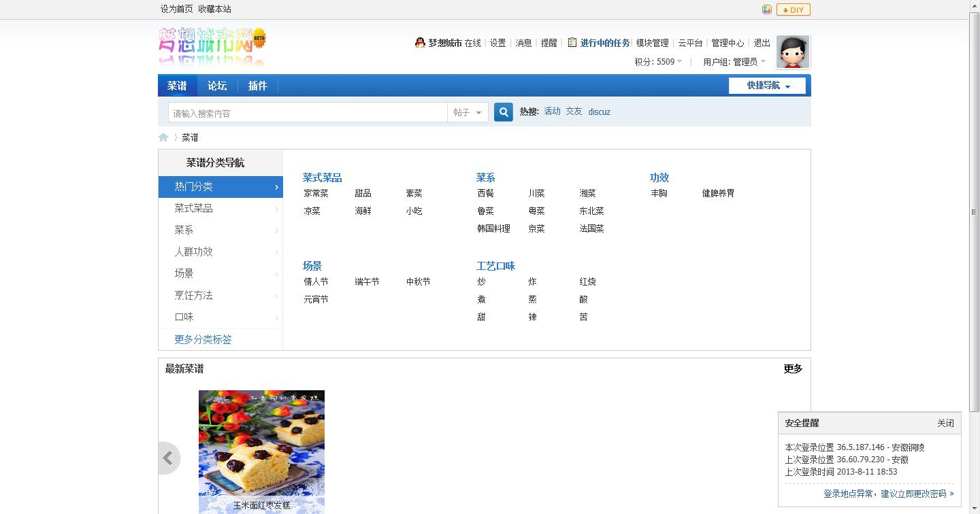Click the tasks clipboard icon

(x=572, y=42)
